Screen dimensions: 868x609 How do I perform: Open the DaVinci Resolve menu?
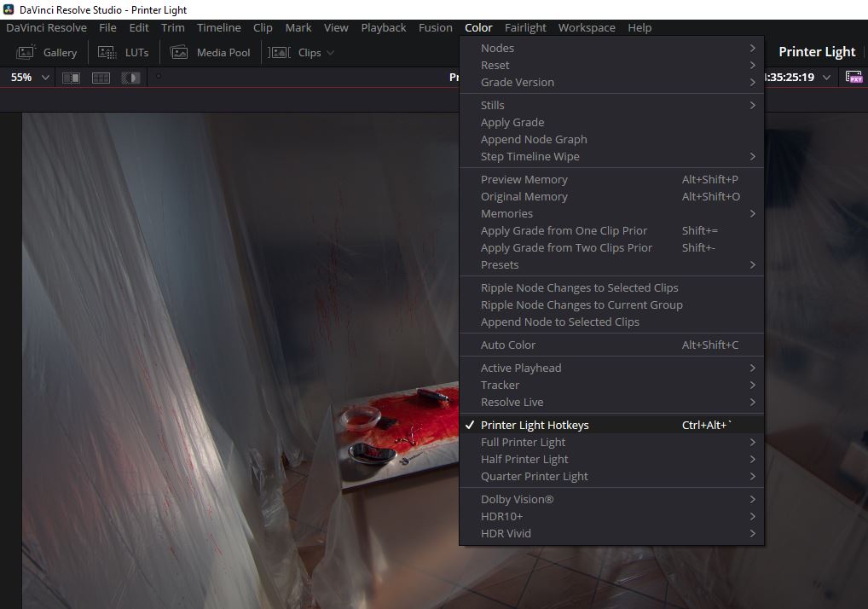pyautogui.click(x=47, y=27)
